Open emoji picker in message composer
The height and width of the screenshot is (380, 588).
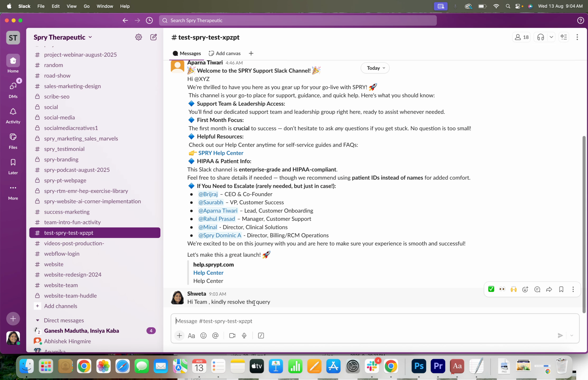(203, 336)
